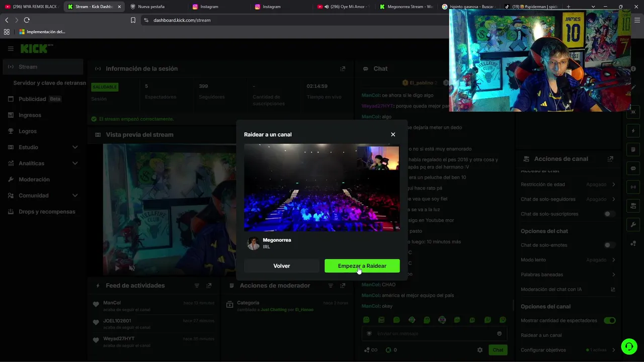Open the Implementación del... bookmark

42,32
